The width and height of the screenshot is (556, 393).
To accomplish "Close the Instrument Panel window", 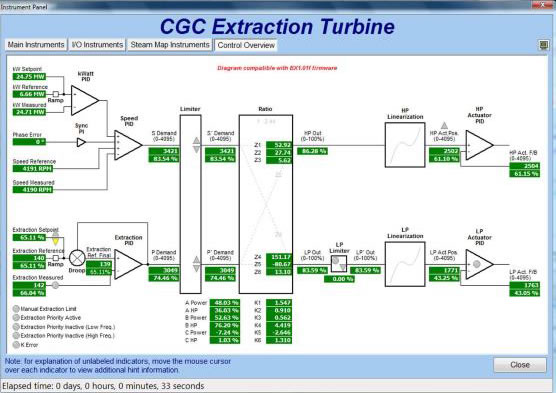I will click(x=542, y=4).
